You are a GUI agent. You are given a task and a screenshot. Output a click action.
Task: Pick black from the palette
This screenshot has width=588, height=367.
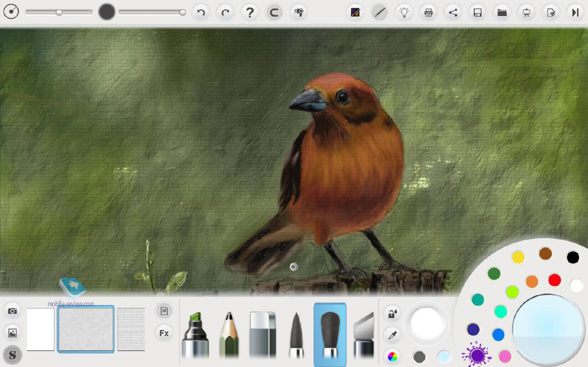[x=573, y=258]
